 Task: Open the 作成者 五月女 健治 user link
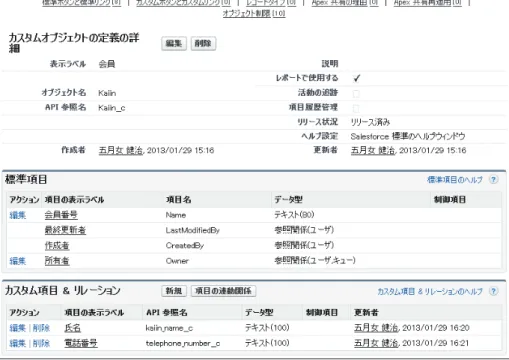(x=121, y=150)
